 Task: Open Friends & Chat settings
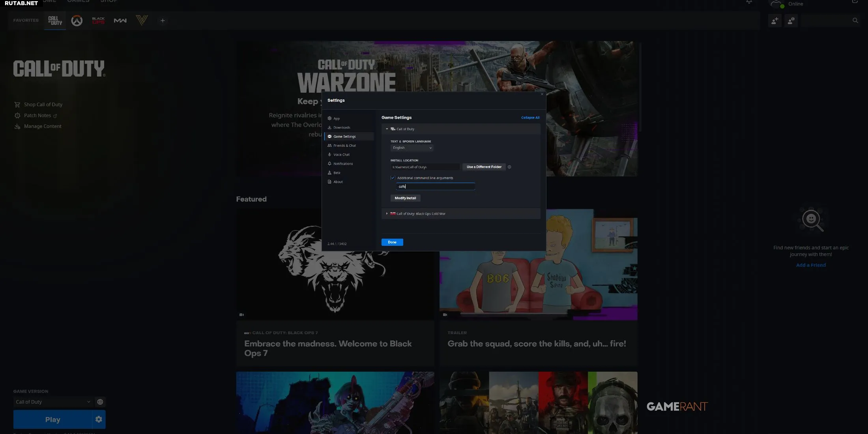point(348,146)
